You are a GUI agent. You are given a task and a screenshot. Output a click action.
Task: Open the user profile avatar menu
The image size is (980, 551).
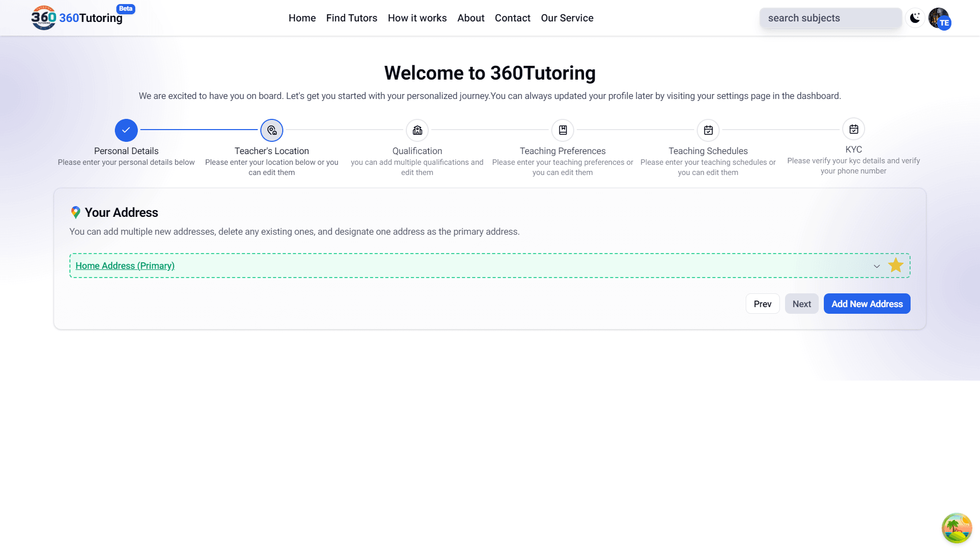(x=939, y=18)
